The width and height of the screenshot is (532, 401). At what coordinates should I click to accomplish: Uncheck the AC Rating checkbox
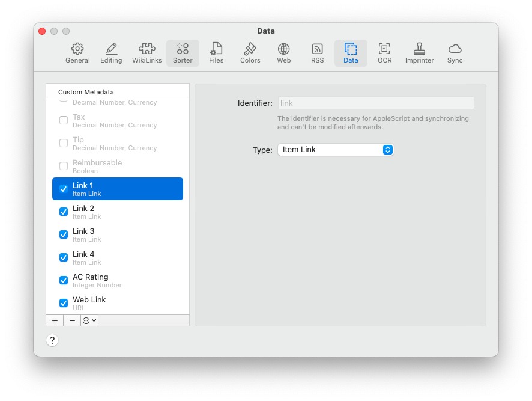64,280
